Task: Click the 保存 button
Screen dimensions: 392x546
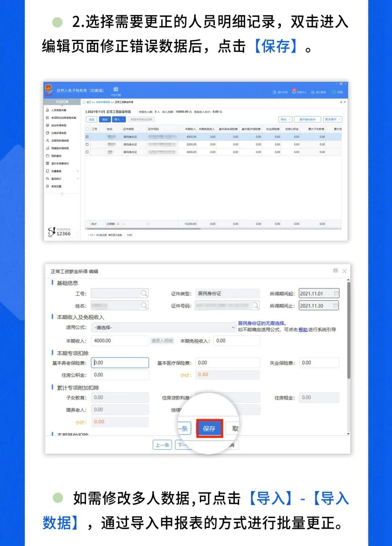Action: click(209, 429)
